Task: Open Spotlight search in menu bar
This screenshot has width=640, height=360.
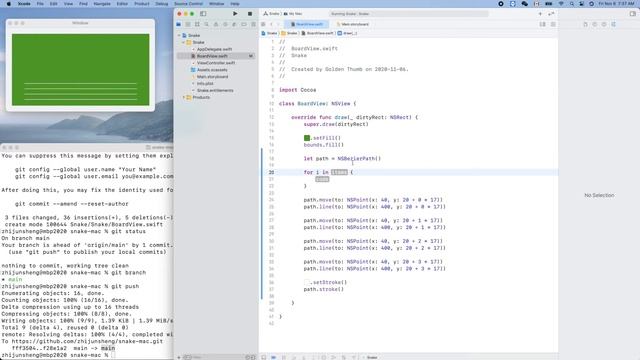Action: click(572, 4)
